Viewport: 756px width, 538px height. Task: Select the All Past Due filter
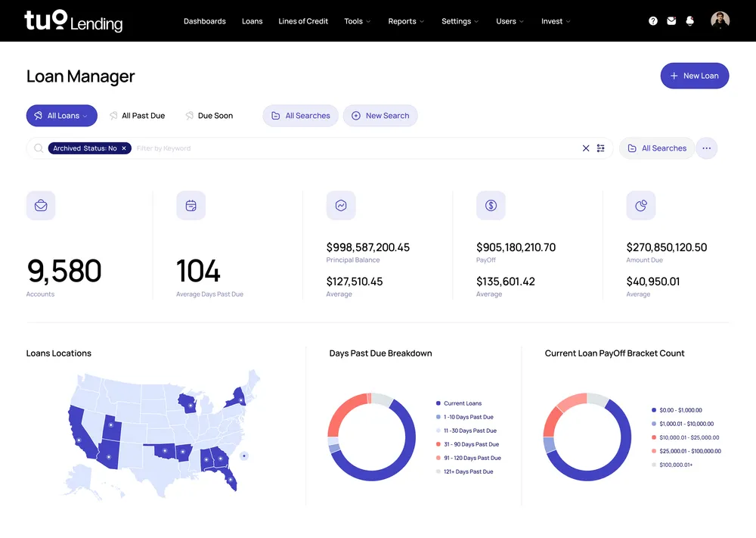(x=138, y=115)
